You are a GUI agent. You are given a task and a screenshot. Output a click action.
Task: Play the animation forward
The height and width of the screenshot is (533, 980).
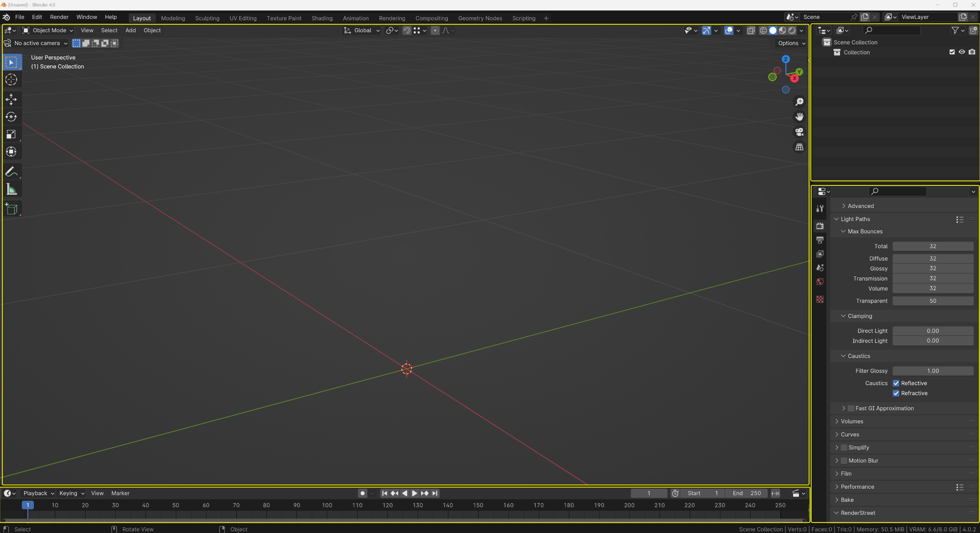coord(415,493)
